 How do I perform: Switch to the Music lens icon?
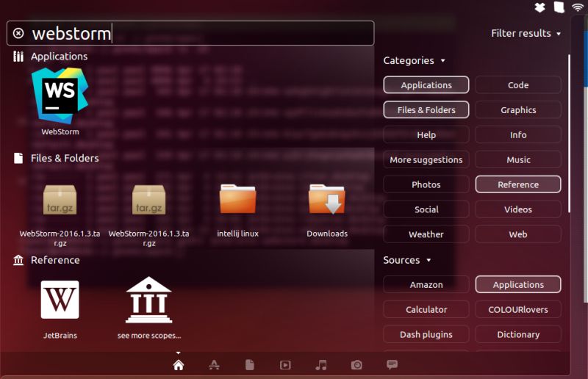point(321,365)
